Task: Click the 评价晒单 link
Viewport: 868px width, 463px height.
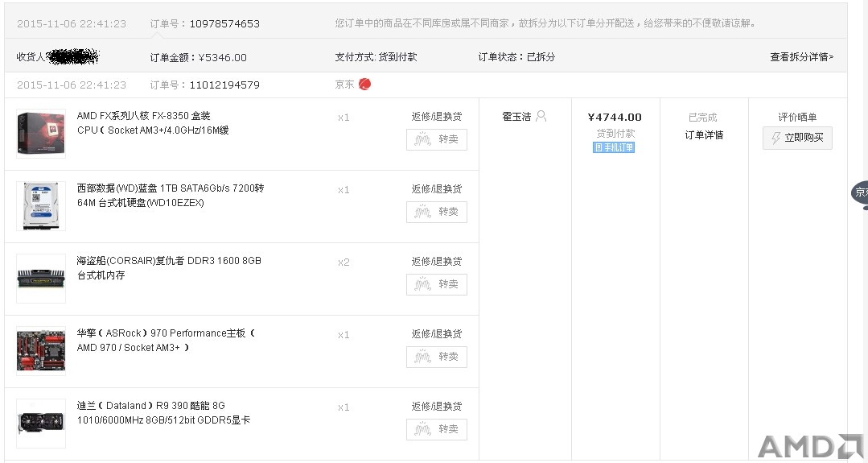Action: (797, 117)
